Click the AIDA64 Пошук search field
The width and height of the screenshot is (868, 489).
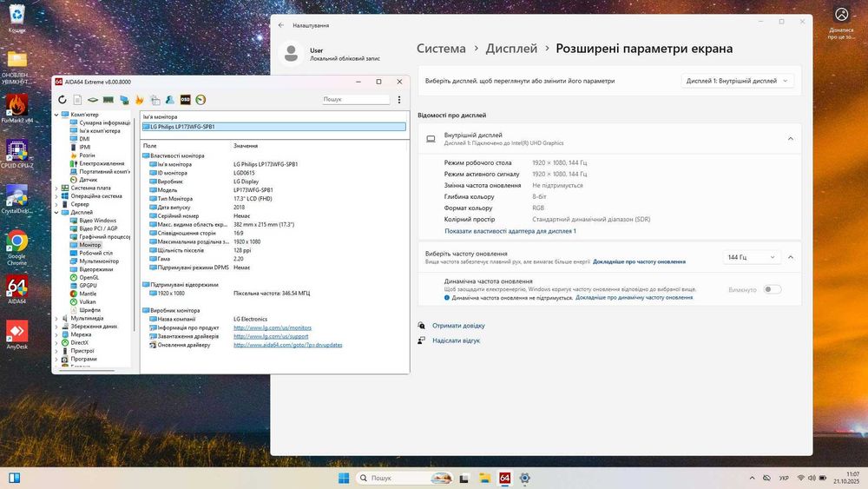point(356,99)
